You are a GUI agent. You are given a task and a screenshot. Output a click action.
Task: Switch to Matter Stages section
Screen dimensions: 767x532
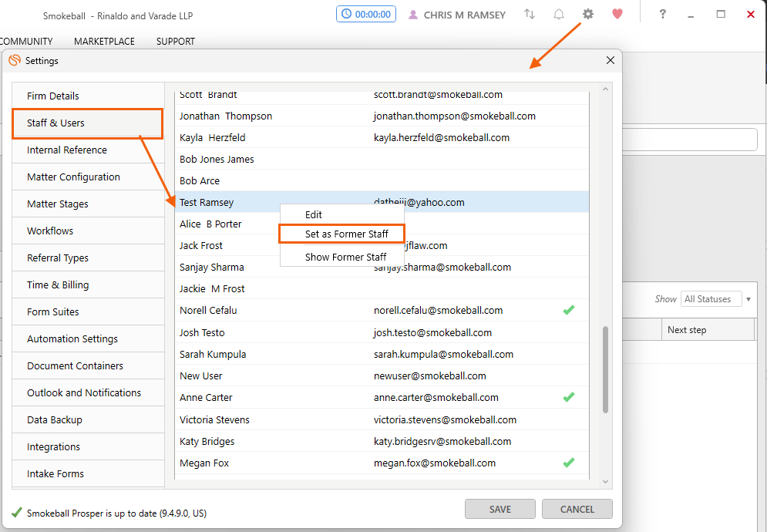(x=88, y=204)
